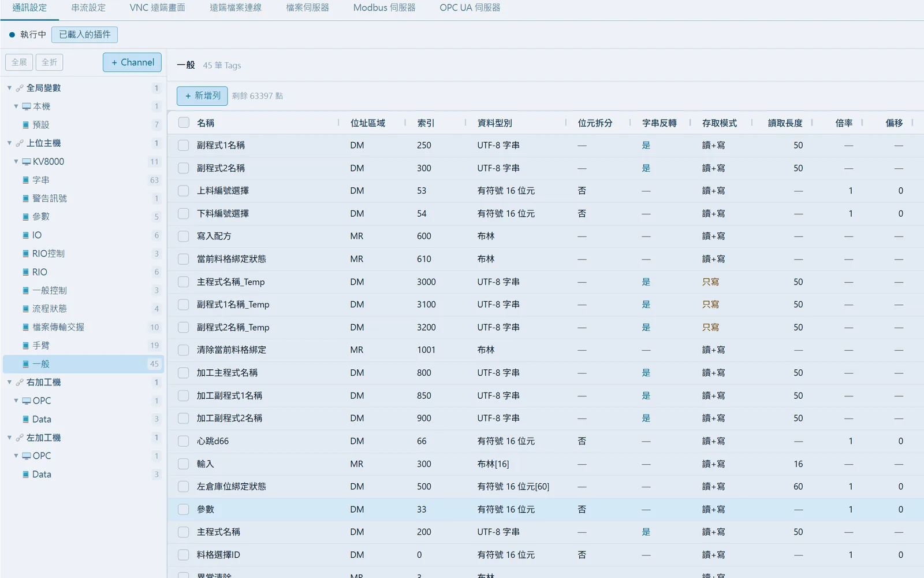
Task: Toggle the select-all checkbox in table header
Action: 184,123
